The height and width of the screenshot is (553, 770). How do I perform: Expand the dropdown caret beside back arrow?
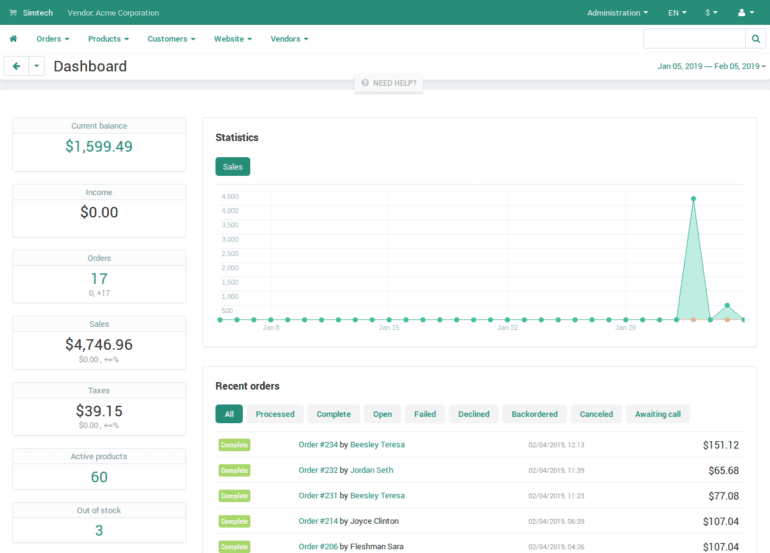pyautogui.click(x=37, y=66)
